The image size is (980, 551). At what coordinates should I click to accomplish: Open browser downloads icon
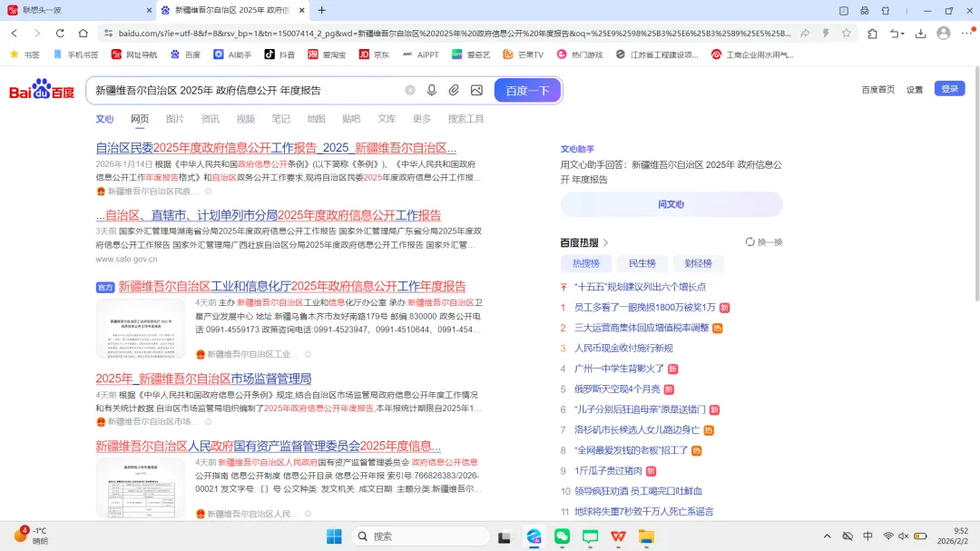click(x=921, y=34)
